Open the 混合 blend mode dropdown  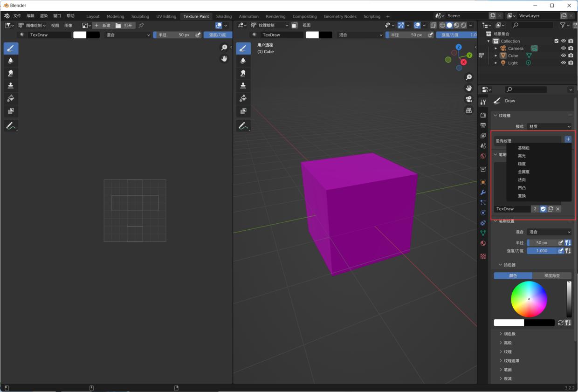pyautogui.click(x=549, y=232)
